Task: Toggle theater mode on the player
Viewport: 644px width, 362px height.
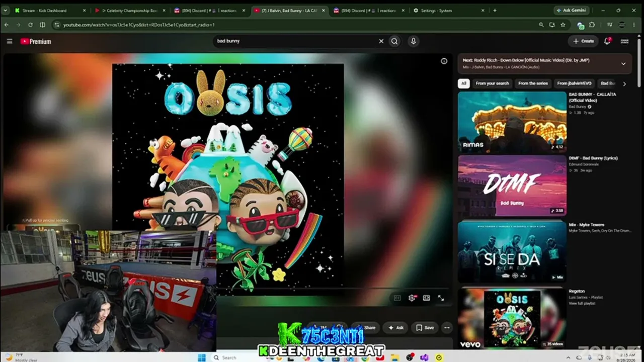Action: (x=426, y=298)
